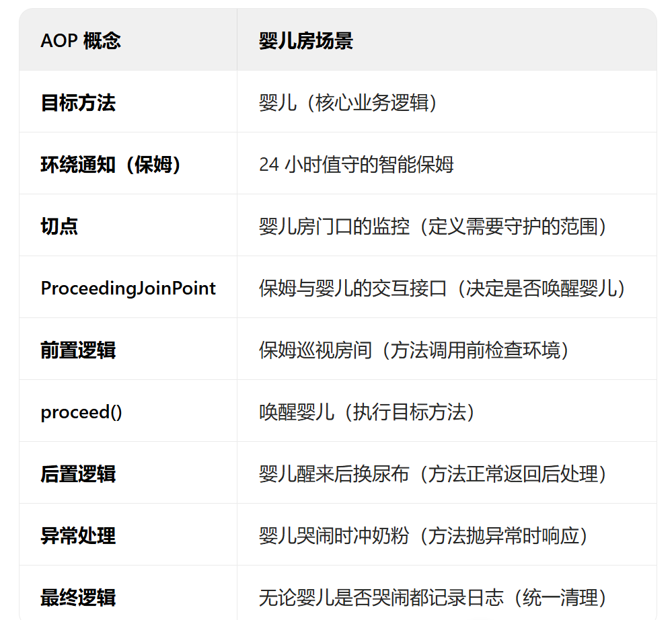The width and height of the screenshot is (672, 620).
Task: Select the 'ProceedingJoinPoint' cell
Action: (x=128, y=287)
